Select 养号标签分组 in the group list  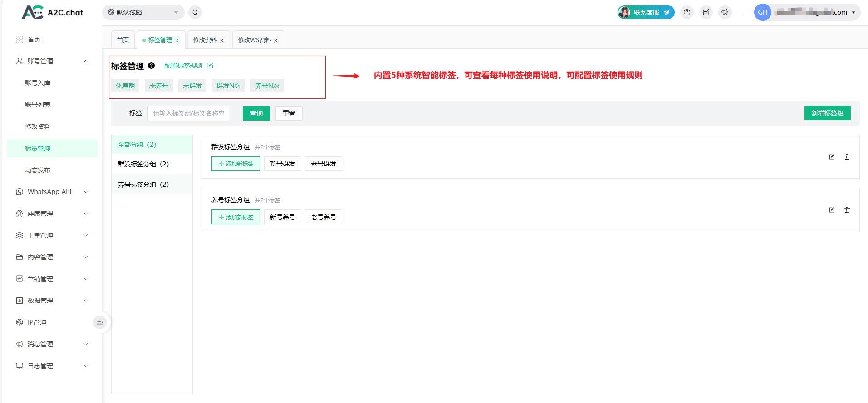tap(143, 185)
